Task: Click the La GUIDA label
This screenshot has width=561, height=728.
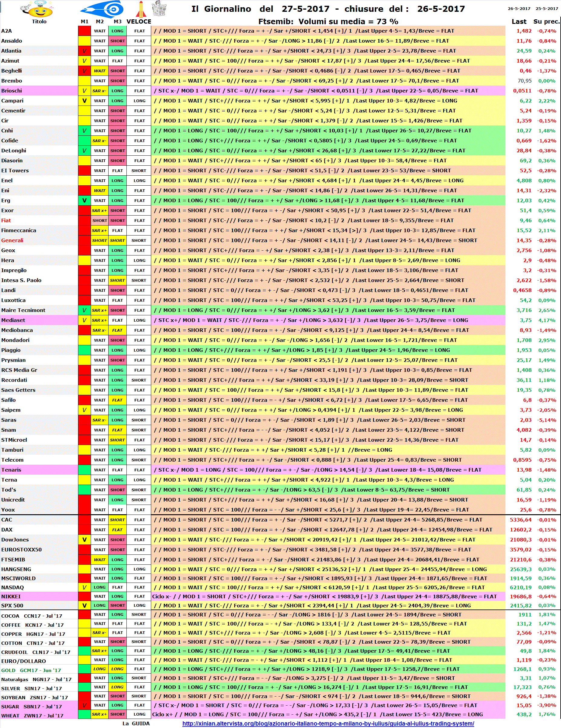Action: click(x=136, y=724)
